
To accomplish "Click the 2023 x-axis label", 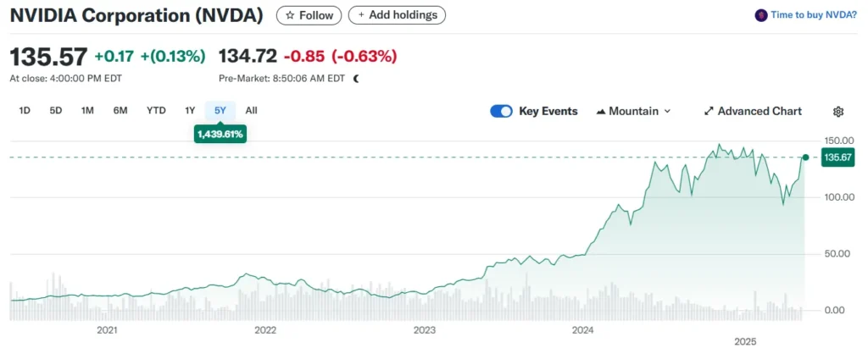I will 426,331.
